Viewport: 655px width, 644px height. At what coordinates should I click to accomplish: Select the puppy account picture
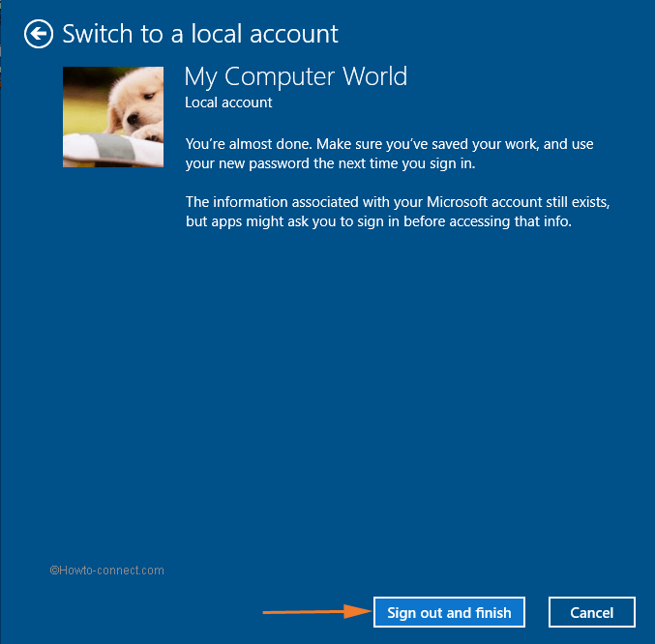(113, 117)
